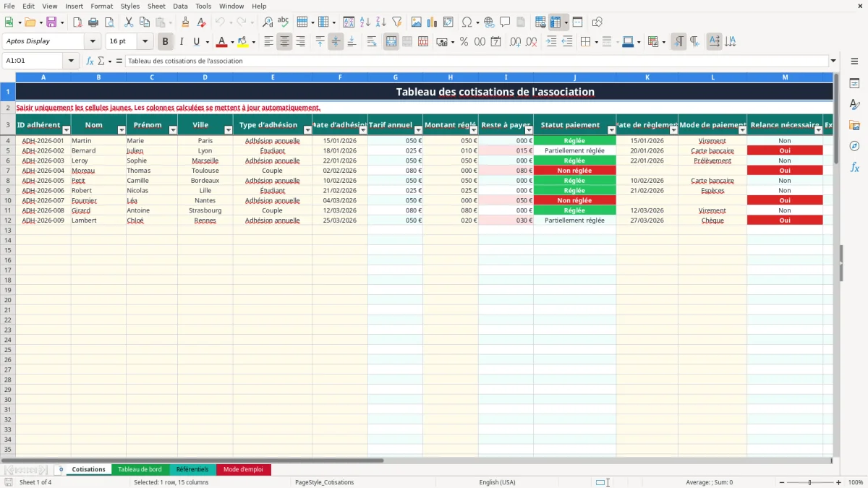Open the Format menu
Viewport: 868px width, 488px height.
click(x=101, y=6)
